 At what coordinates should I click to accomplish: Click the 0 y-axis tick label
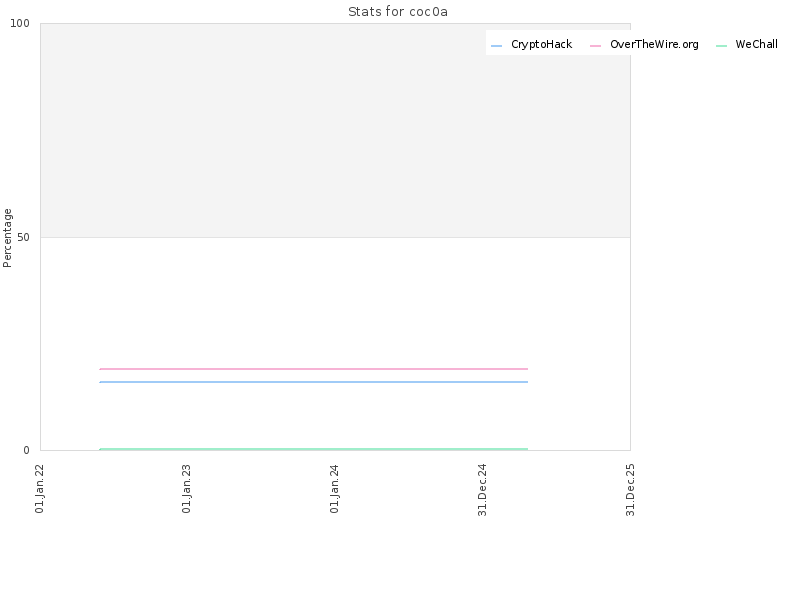(27, 450)
